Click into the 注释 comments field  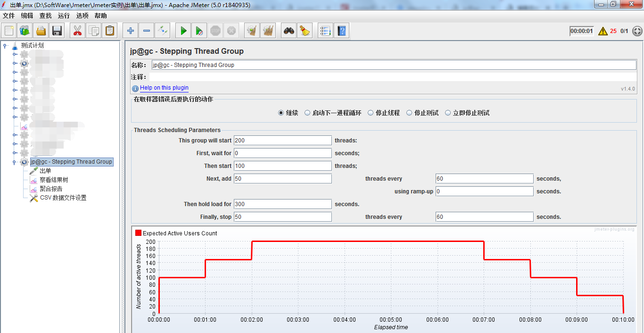(394, 77)
